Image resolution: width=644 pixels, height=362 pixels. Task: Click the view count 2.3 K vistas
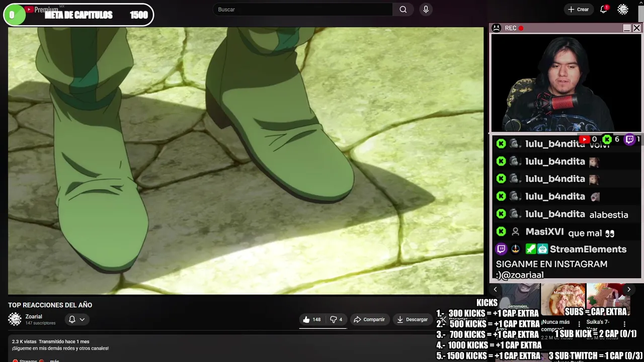(x=24, y=341)
